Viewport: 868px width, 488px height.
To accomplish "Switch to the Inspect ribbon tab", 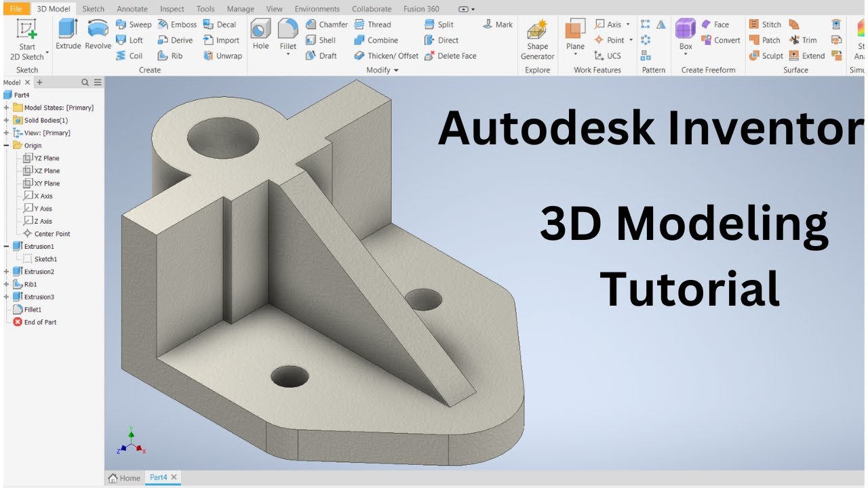I will pos(172,9).
